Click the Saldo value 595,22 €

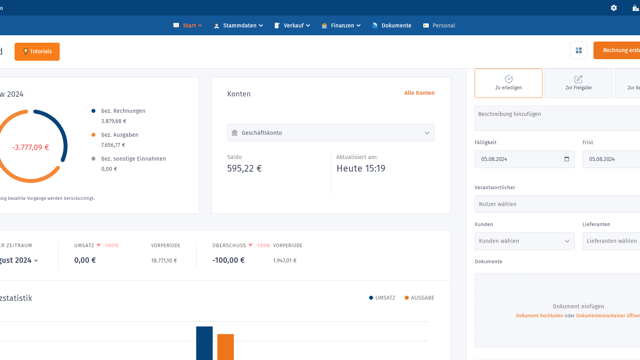244,169
